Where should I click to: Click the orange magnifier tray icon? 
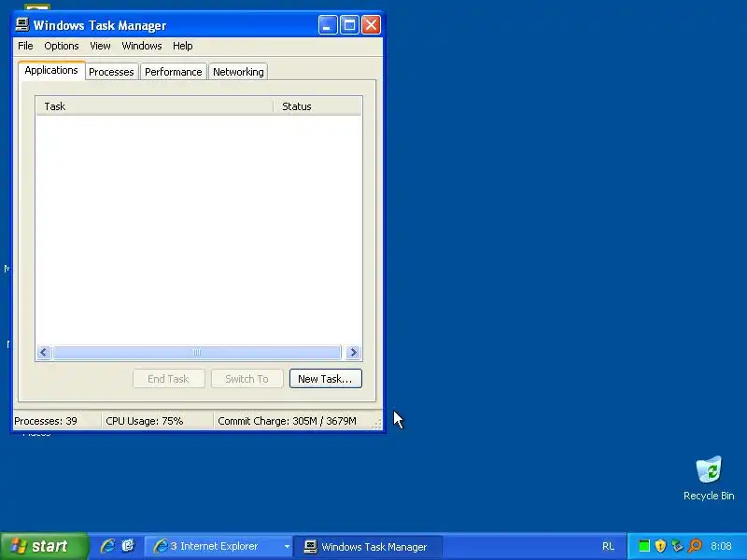[x=695, y=546]
